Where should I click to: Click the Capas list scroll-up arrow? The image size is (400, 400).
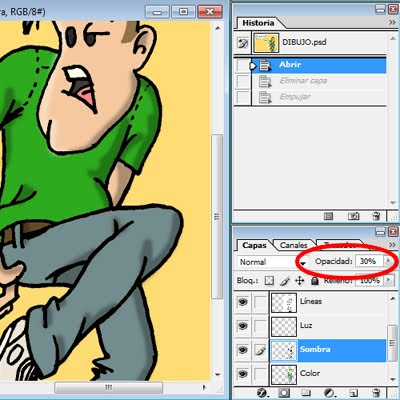tap(392, 299)
